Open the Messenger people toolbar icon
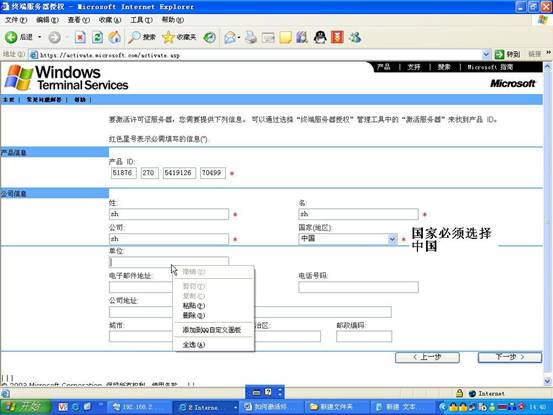 [x=355, y=37]
